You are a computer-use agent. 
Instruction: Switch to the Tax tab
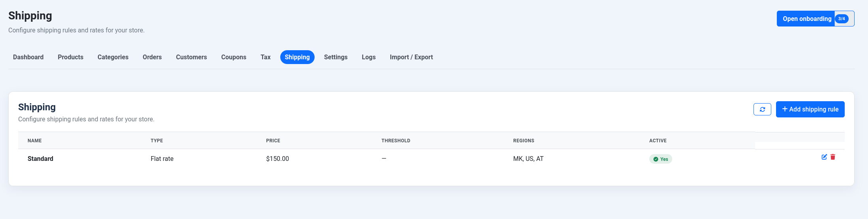coord(265,57)
